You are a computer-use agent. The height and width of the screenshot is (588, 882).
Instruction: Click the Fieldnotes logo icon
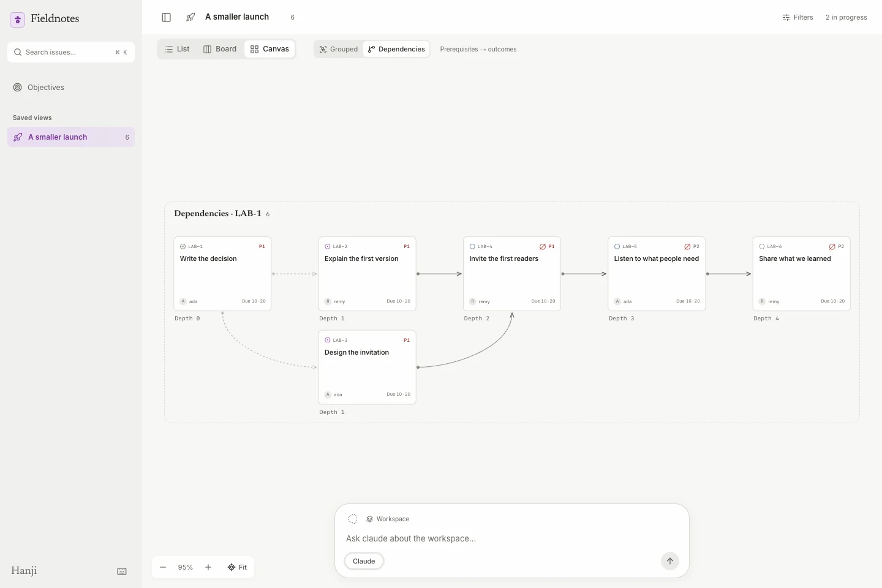(x=18, y=20)
